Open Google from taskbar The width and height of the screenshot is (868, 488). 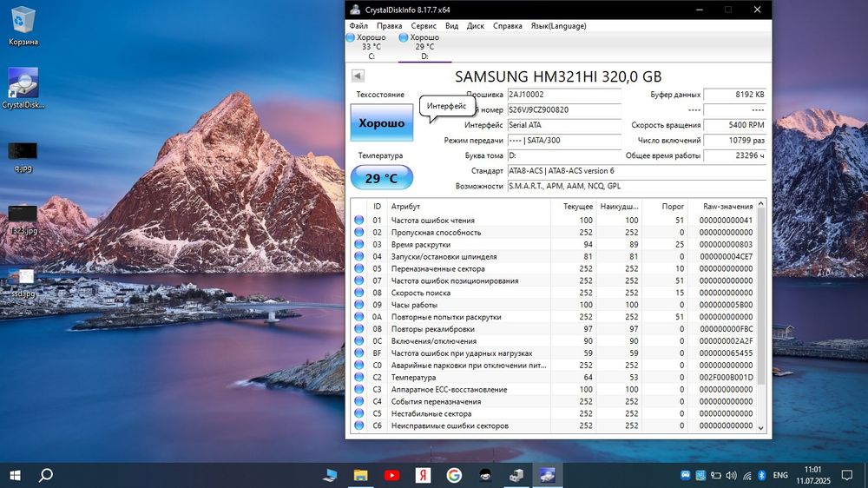[x=454, y=475]
